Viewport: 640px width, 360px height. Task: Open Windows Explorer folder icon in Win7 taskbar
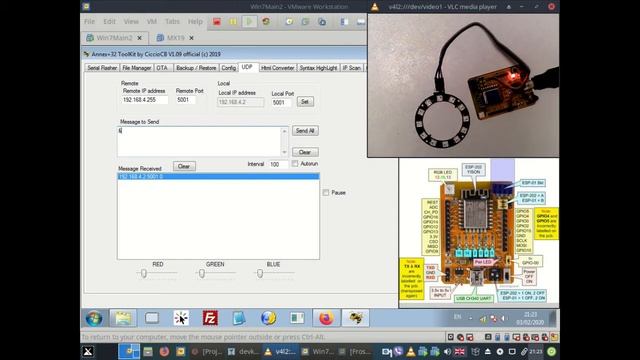[123, 318]
